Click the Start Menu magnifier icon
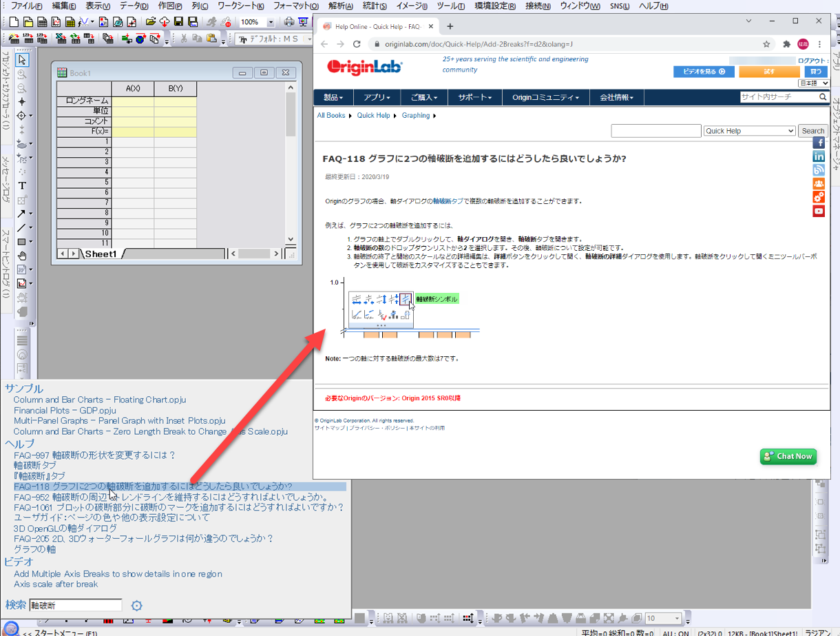The width and height of the screenshot is (840, 636). click(12, 628)
